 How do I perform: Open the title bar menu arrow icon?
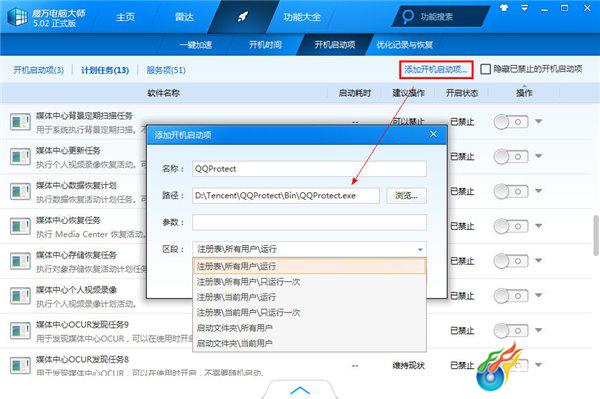(524, 8)
